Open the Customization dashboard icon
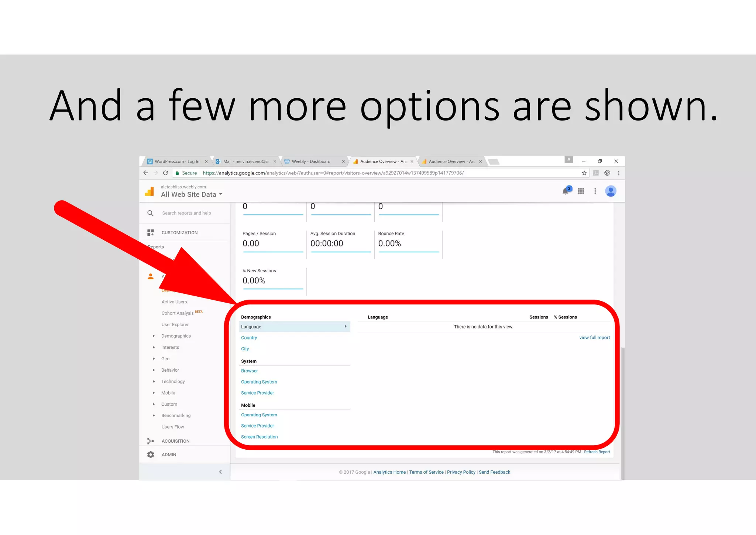Screen dimensions: 756x535 tap(151, 232)
